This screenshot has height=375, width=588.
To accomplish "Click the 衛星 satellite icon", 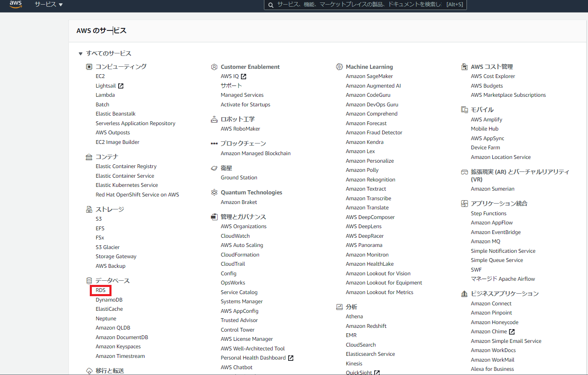I will [x=214, y=168].
